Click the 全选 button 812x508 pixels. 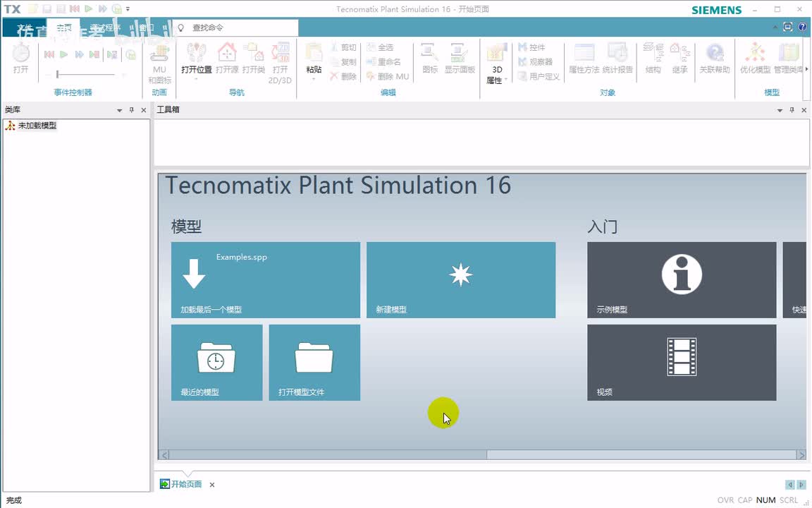click(380, 47)
